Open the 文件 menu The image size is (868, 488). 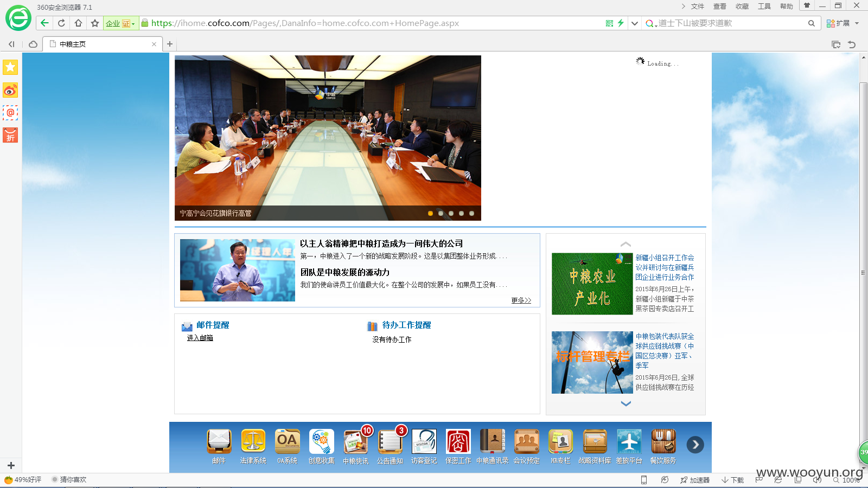pos(698,7)
